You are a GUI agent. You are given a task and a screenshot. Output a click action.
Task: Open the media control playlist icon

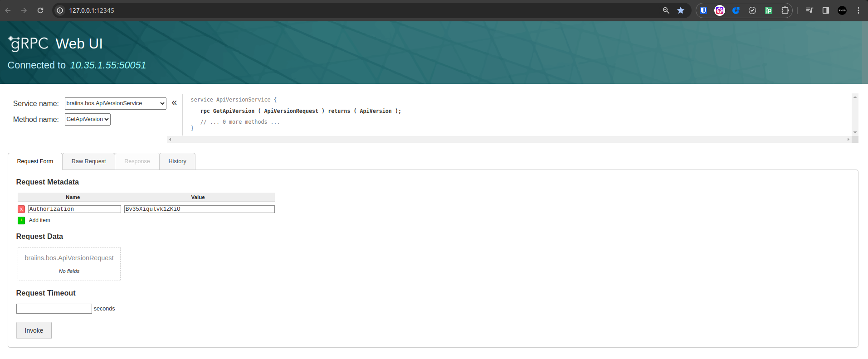pyautogui.click(x=809, y=10)
